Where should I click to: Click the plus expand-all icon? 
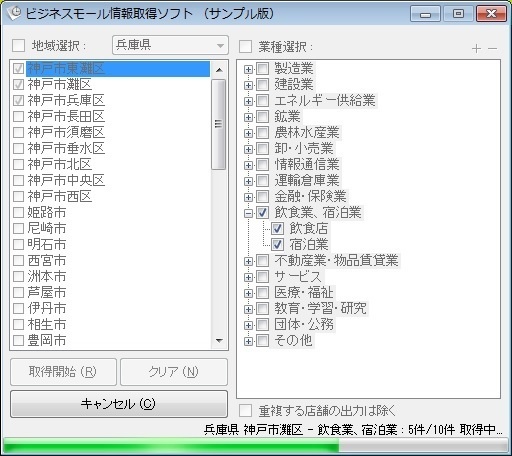point(476,49)
